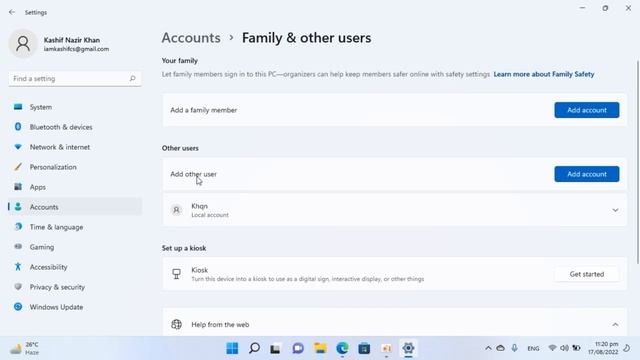Screen dimensions: 640x360
Task: Open Wi-Fi network quick settings icon
Action: tap(552, 348)
